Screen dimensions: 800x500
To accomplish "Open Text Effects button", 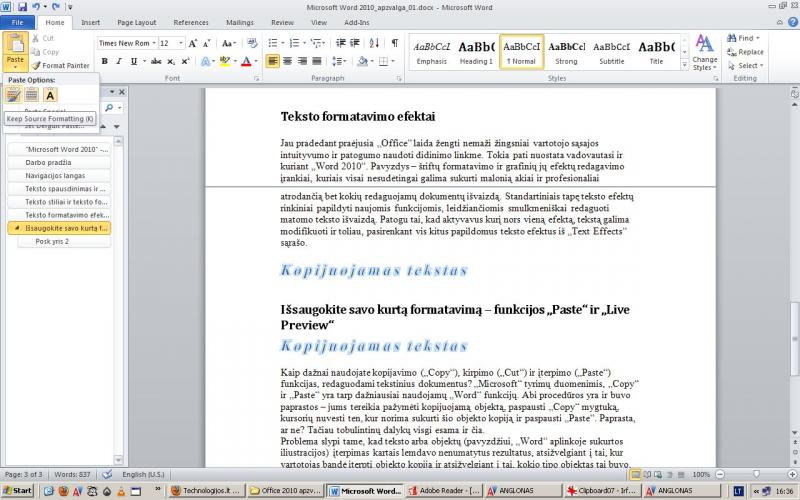I will tap(206, 61).
